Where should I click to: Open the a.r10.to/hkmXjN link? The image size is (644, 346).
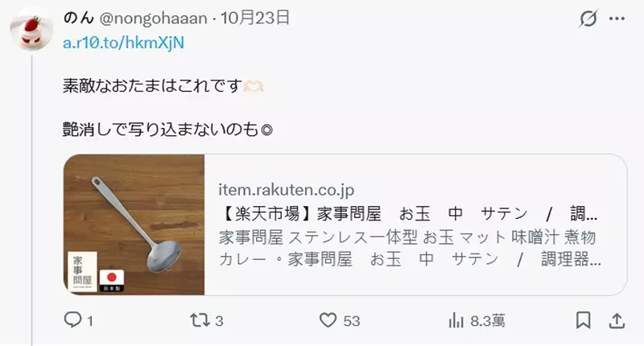124,43
